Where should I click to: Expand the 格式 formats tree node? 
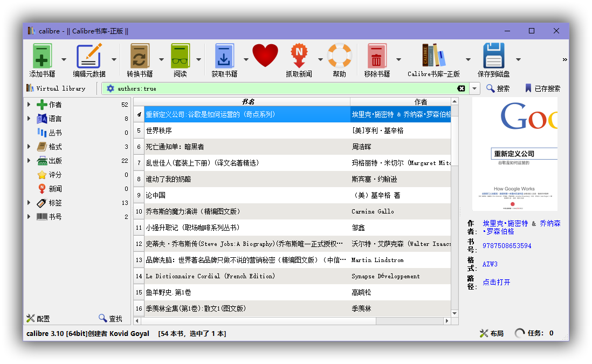[29, 147]
